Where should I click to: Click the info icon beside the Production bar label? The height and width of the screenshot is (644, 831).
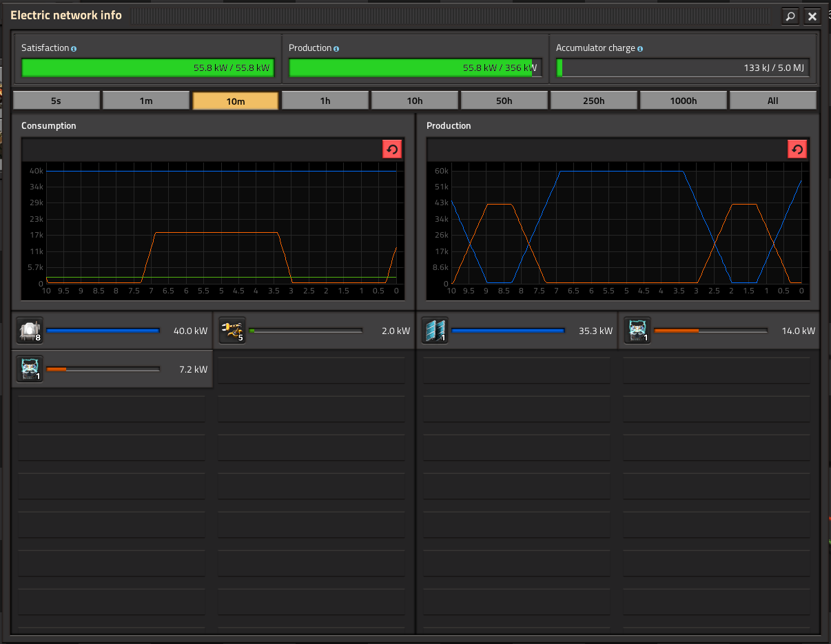(x=336, y=49)
